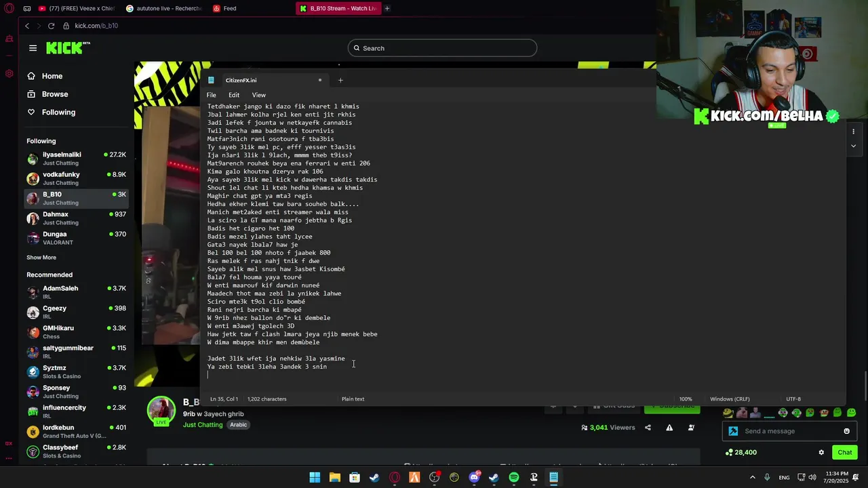Switch to the YouTube Veeze x Chief tab
The width and height of the screenshot is (868, 488).
tap(76, 8)
